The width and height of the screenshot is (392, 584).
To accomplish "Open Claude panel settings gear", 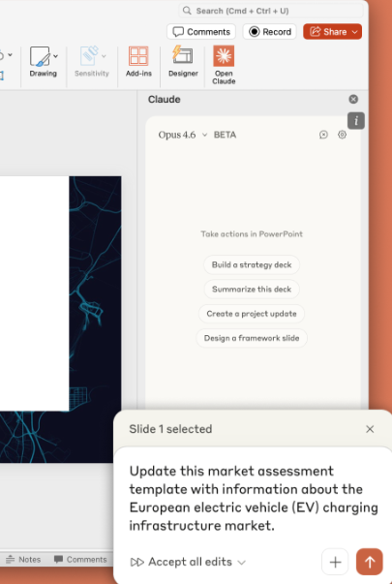I will point(342,135).
